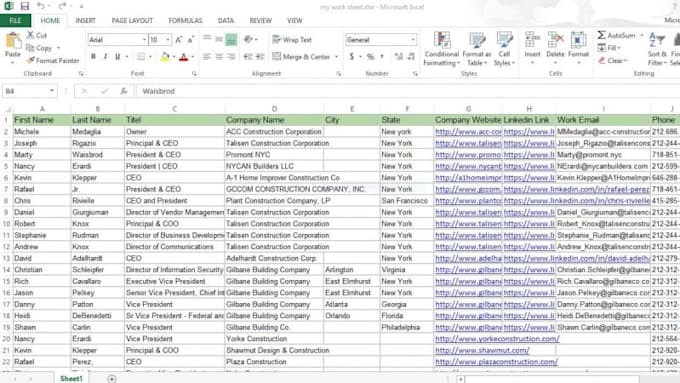Open the underline style dropdown arrow
Image resolution: width=680 pixels, height=383 pixels.
tap(127, 57)
